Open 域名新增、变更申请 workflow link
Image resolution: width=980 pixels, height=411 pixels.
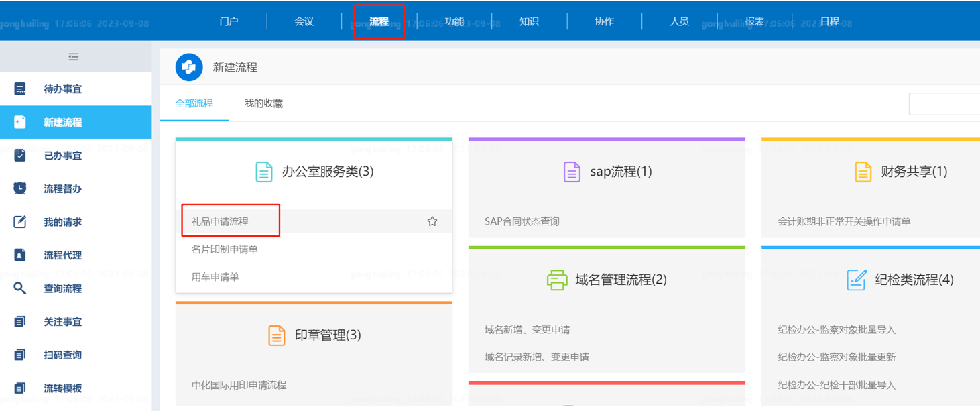[528, 330]
